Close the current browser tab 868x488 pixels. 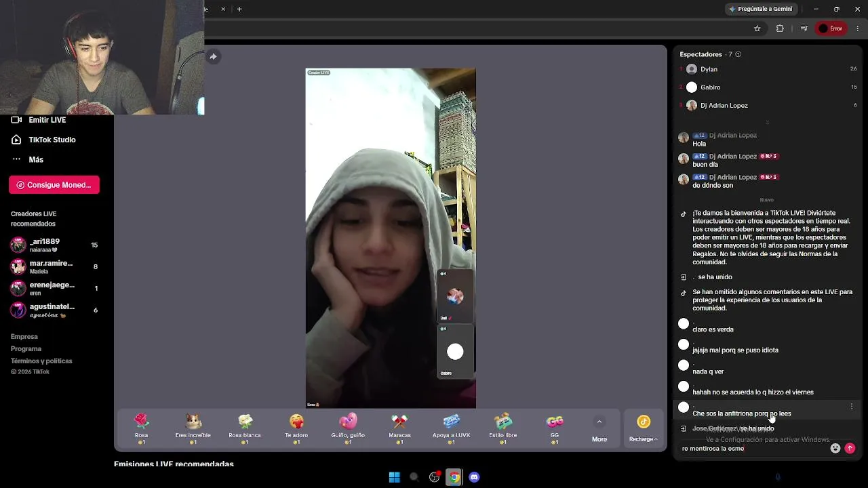click(x=224, y=9)
